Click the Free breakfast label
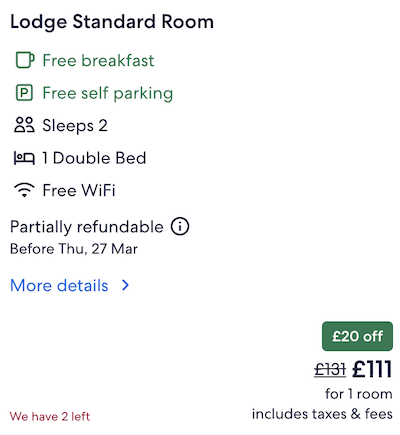 coord(98,61)
